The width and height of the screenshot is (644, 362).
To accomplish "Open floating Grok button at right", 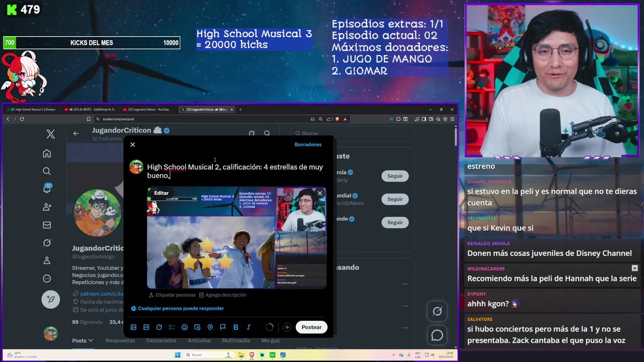I will 437,311.
